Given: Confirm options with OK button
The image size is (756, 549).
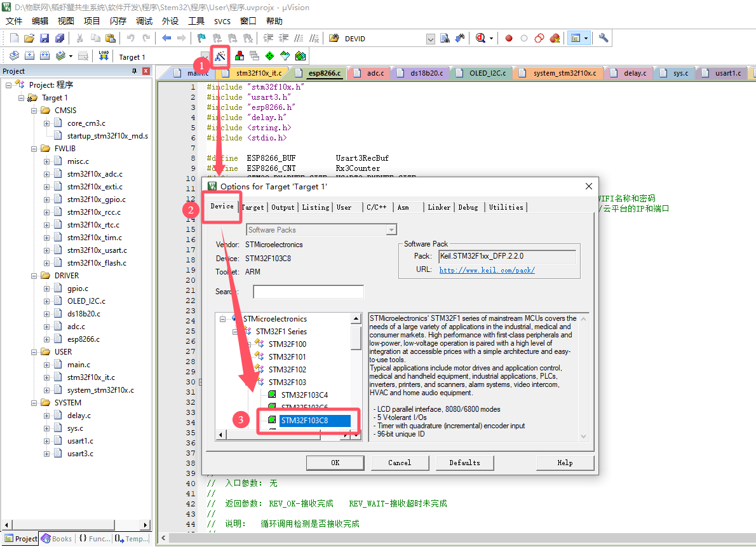Looking at the screenshot, I should pos(335,463).
